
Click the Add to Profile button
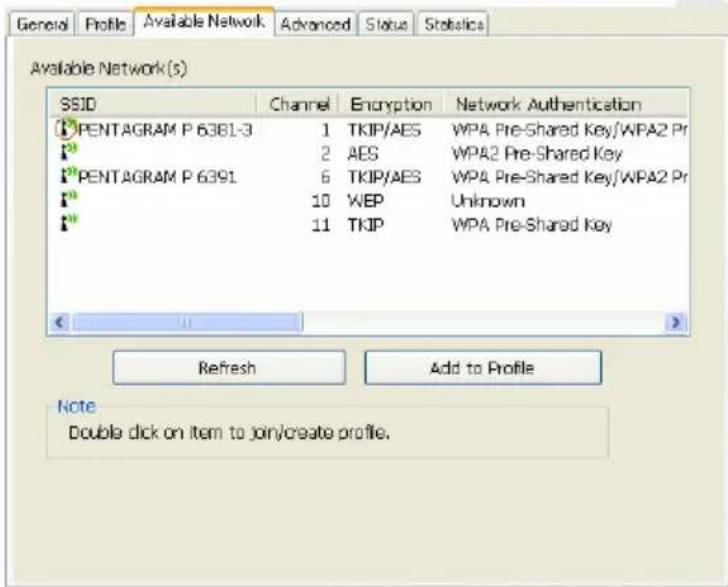tap(483, 368)
